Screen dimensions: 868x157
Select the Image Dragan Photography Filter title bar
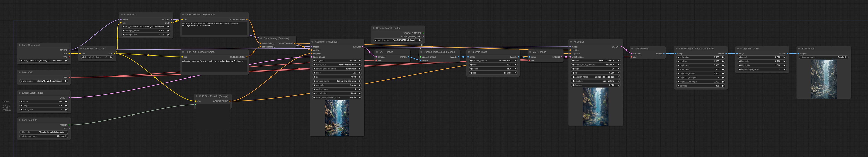tap(696, 48)
